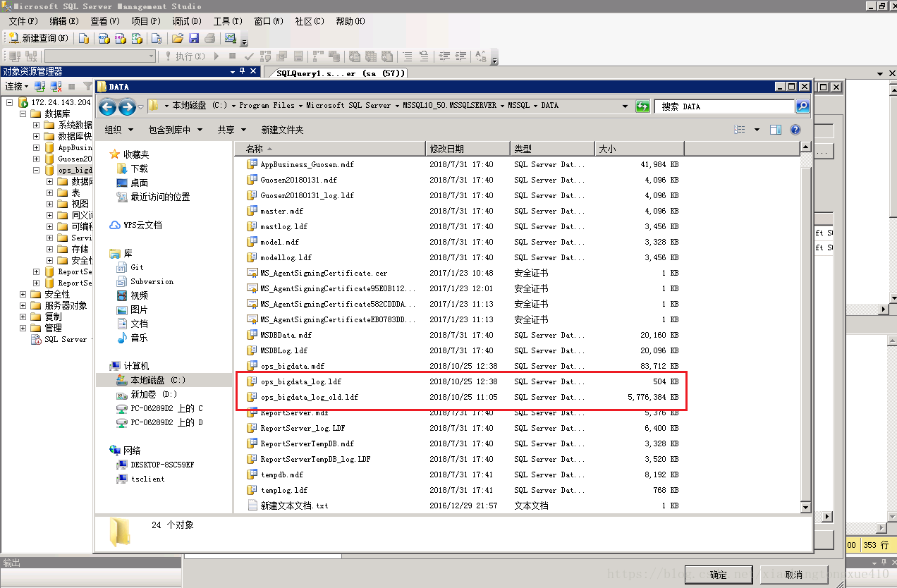Toggle the preview pane icon
Image resolution: width=897 pixels, height=588 pixels.
pos(776,130)
